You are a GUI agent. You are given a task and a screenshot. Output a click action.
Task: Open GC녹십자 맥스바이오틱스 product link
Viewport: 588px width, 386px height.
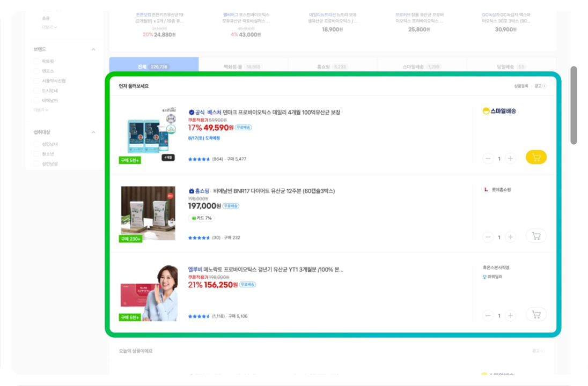point(506,18)
